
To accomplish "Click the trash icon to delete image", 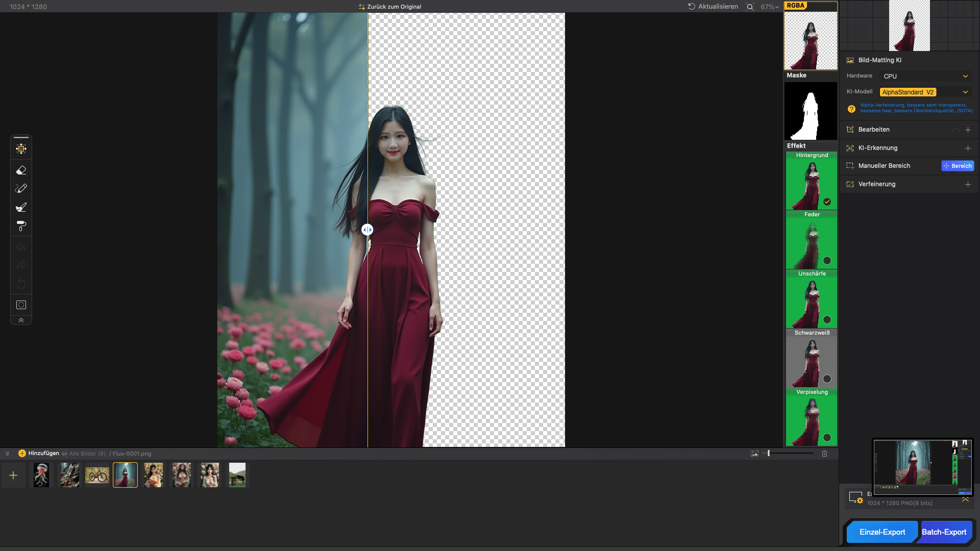I will click(824, 454).
